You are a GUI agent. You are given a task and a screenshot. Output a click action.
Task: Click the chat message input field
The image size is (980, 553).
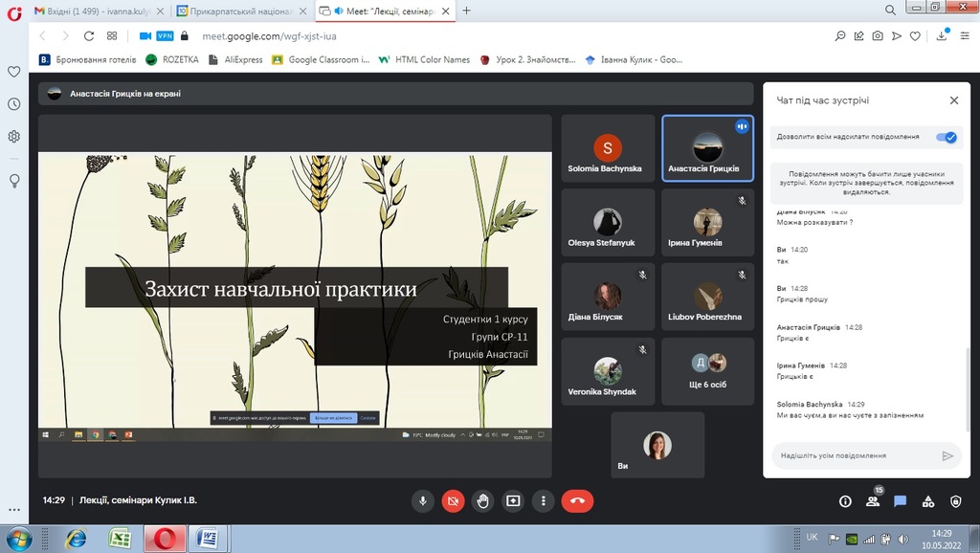(852, 455)
